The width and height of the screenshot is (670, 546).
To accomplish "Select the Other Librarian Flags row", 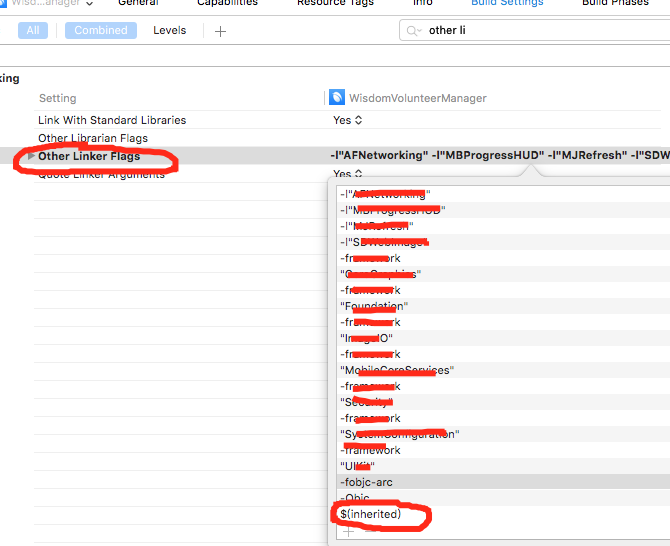I will 347,138.
